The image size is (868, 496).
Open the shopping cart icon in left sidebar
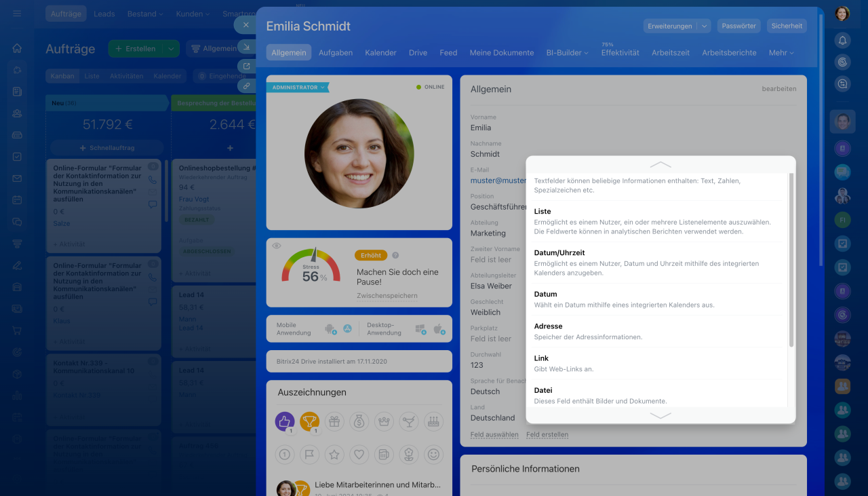(17, 330)
